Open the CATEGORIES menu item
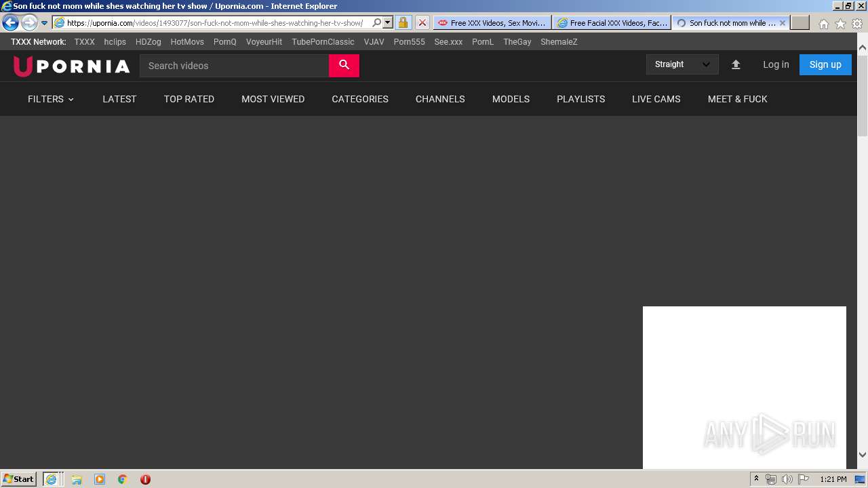Image resolution: width=868 pixels, height=488 pixels. [x=360, y=99]
